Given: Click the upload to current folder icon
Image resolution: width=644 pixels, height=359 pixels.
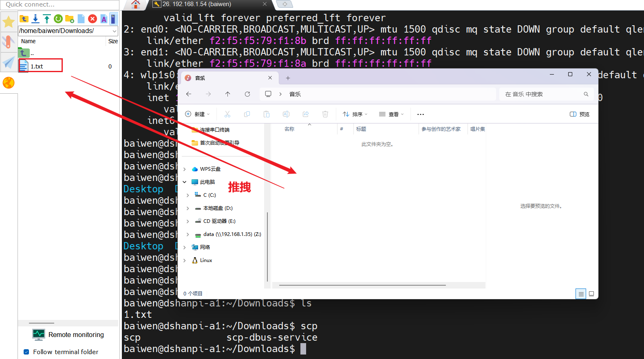Looking at the screenshot, I should coord(47,19).
